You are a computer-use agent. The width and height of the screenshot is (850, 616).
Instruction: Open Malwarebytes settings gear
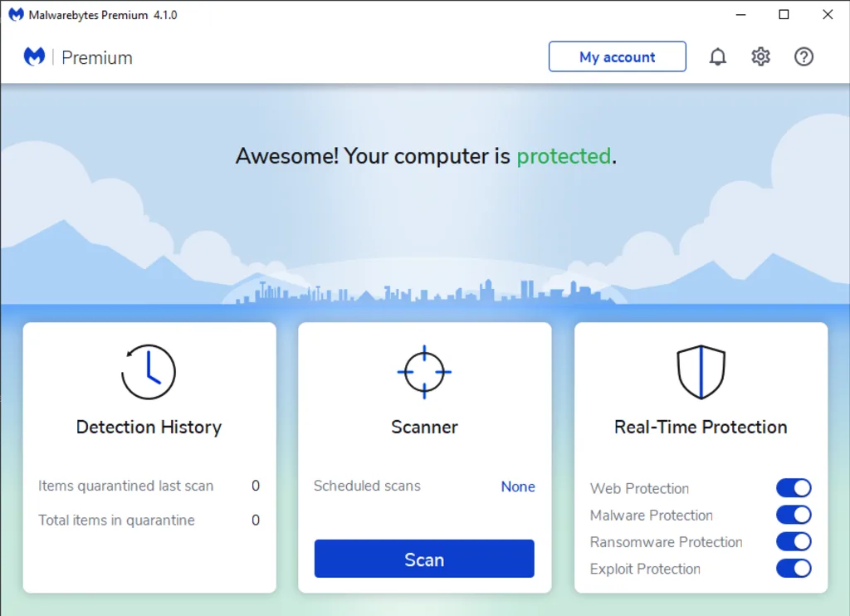tap(760, 56)
